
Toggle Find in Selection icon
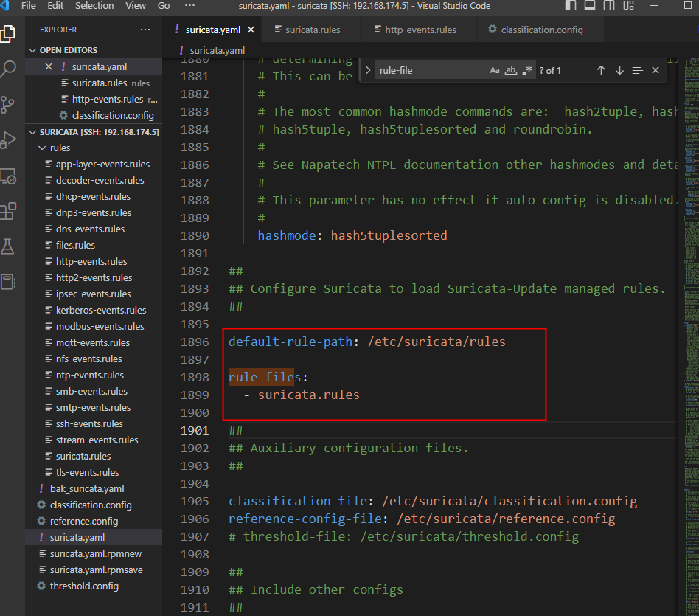638,71
